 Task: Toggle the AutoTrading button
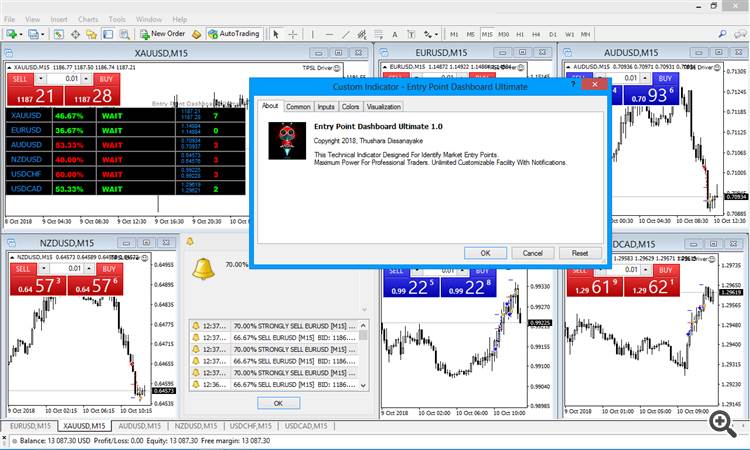(233, 34)
